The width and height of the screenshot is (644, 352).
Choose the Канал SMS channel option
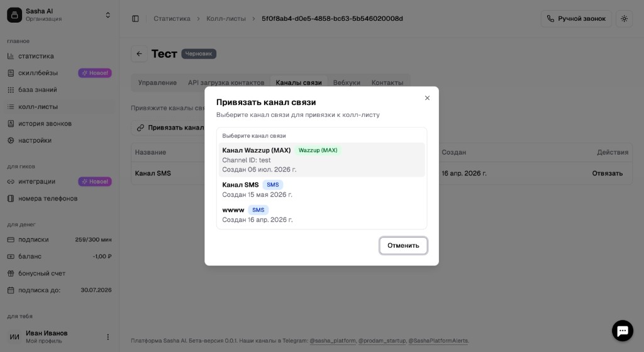click(x=321, y=190)
